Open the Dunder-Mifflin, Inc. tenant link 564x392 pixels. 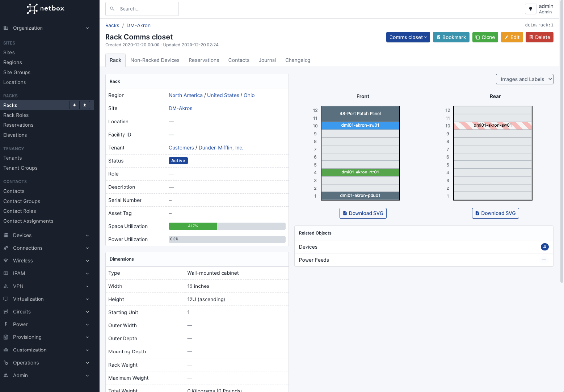[221, 148]
